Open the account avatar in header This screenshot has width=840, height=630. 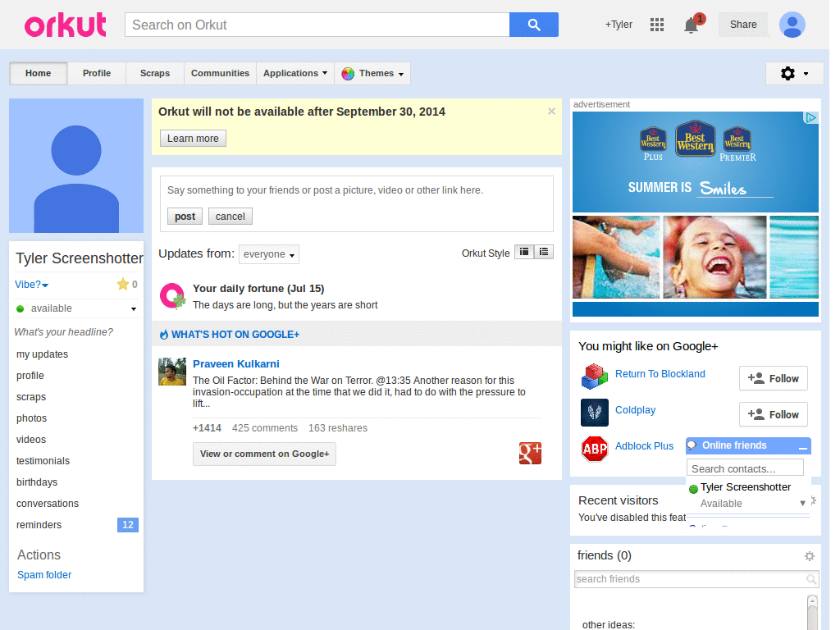pos(792,25)
